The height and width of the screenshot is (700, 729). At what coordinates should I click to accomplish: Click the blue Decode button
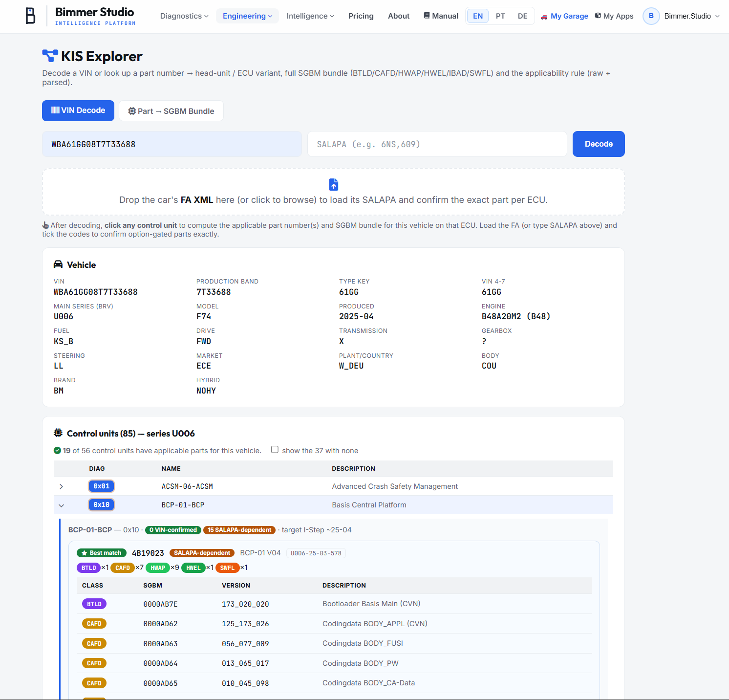[x=599, y=144]
